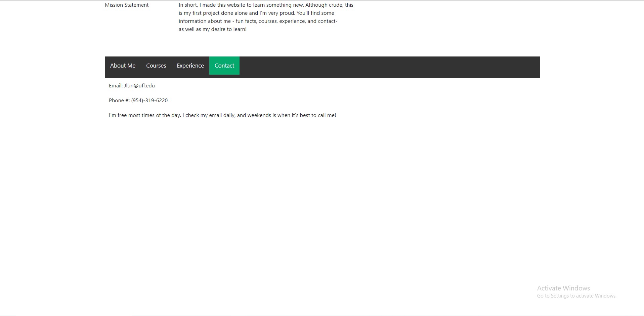The height and width of the screenshot is (316, 644).
Task: Click the line "as well as my desire to learn!"
Action: point(212,29)
